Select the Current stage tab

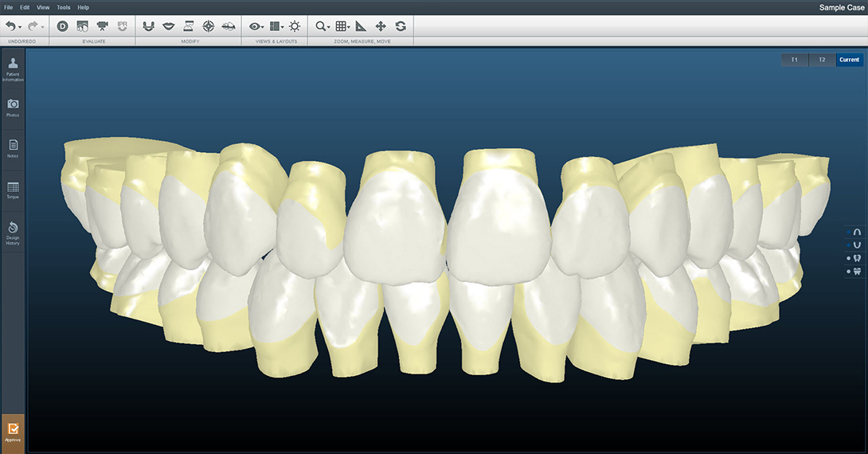click(x=849, y=60)
